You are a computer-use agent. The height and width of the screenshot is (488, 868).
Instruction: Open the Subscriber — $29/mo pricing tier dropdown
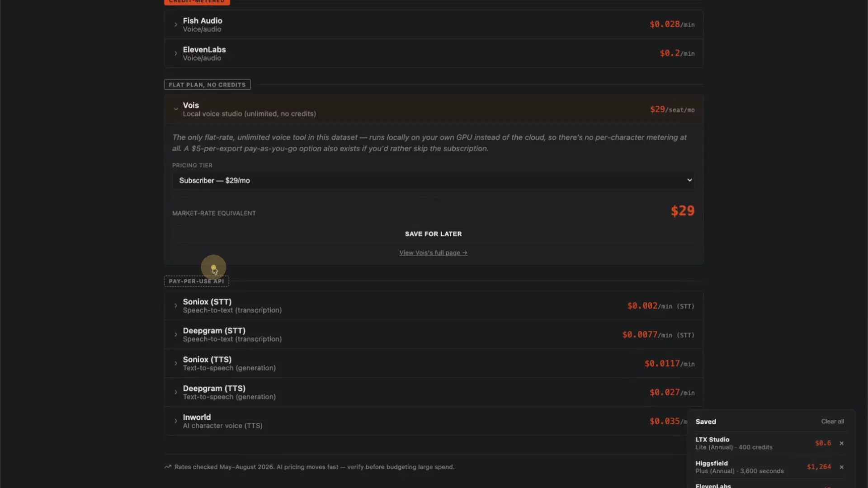coord(434,180)
